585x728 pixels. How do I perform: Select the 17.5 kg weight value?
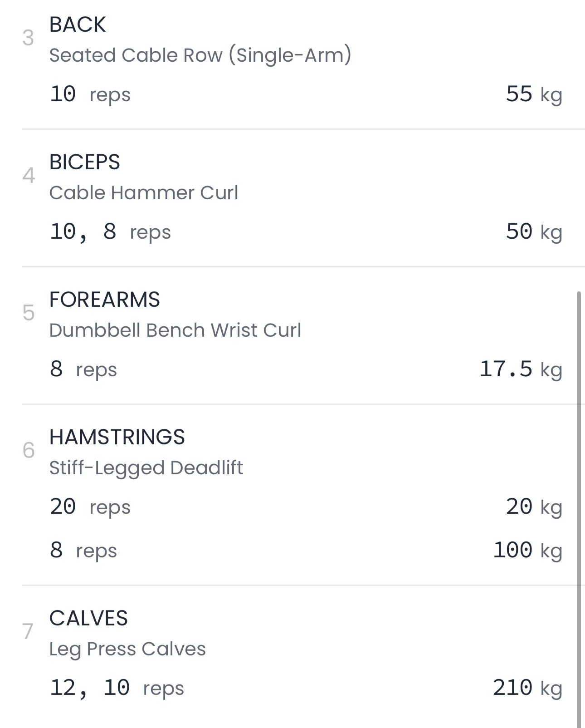click(x=520, y=369)
